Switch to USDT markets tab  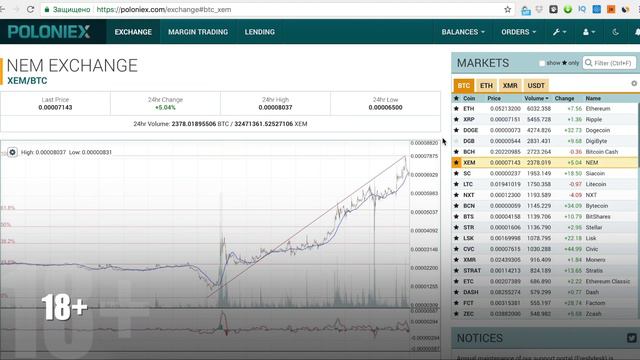click(536, 85)
